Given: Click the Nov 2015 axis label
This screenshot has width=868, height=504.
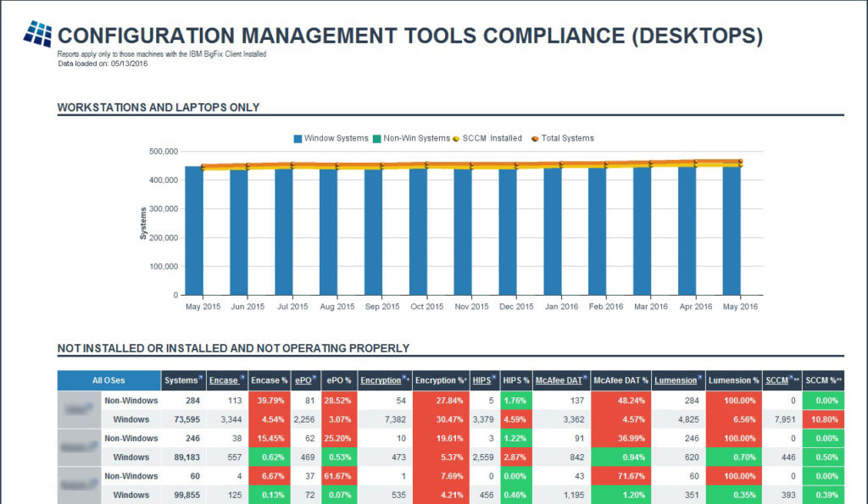Looking at the screenshot, I should [x=471, y=307].
